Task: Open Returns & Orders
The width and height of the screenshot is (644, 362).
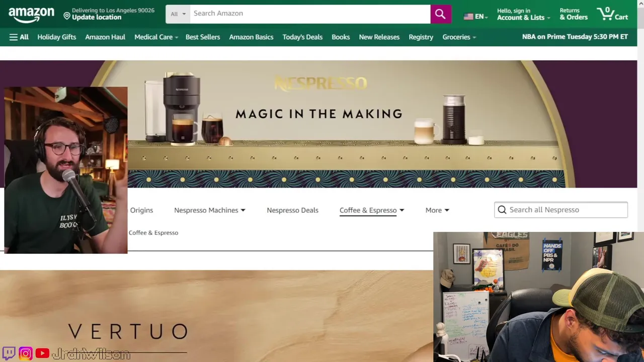Action: pyautogui.click(x=574, y=14)
